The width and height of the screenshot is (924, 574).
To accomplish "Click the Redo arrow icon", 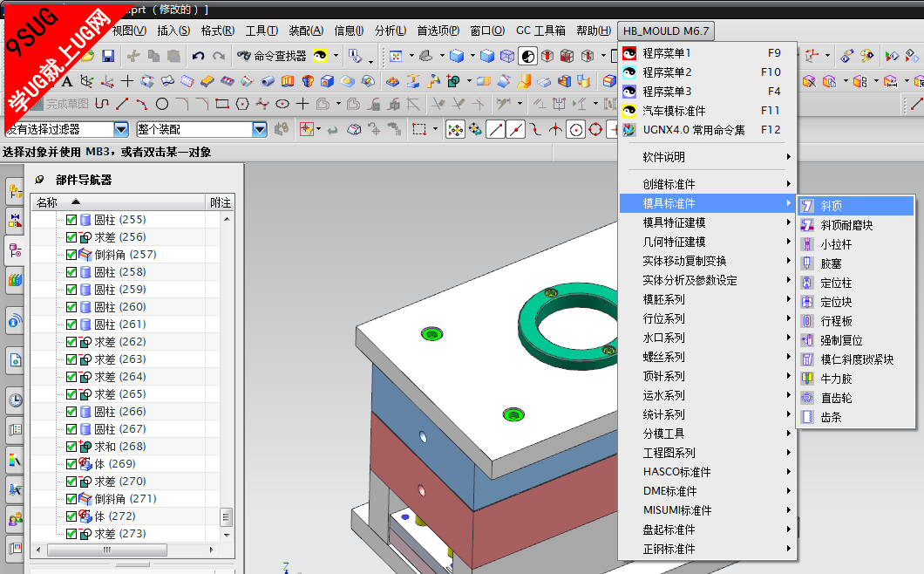I will pyautogui.click(x=219, y=56).
